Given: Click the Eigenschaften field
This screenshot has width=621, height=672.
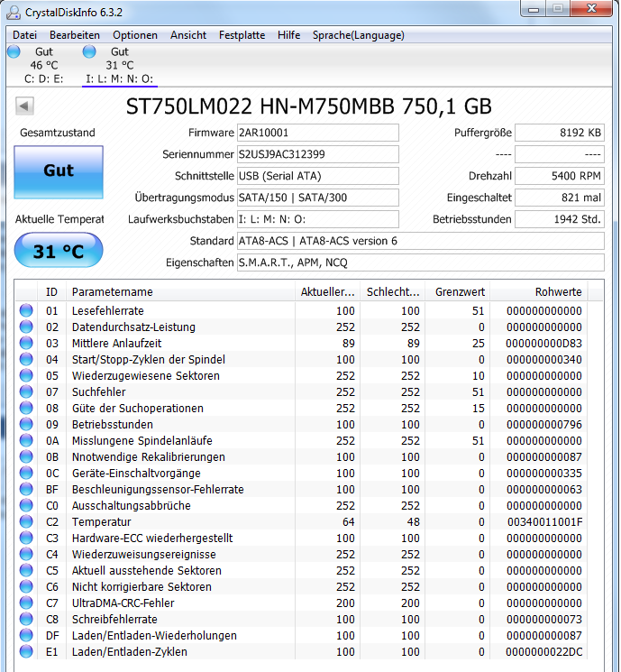Looking at the screenshot, I should click(x=421, y=262).
